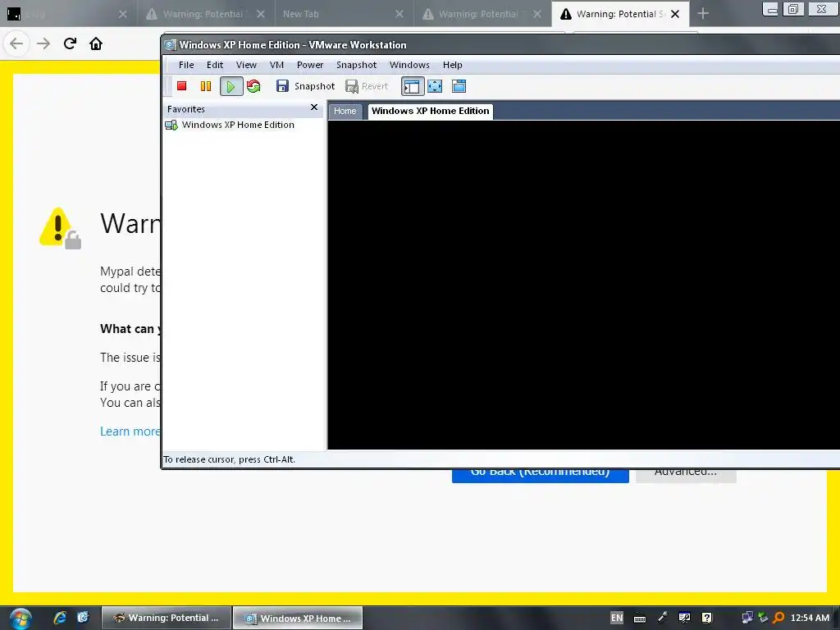Open a new browser tab with plus
The image size is (840, 630).
coord(703,14)
